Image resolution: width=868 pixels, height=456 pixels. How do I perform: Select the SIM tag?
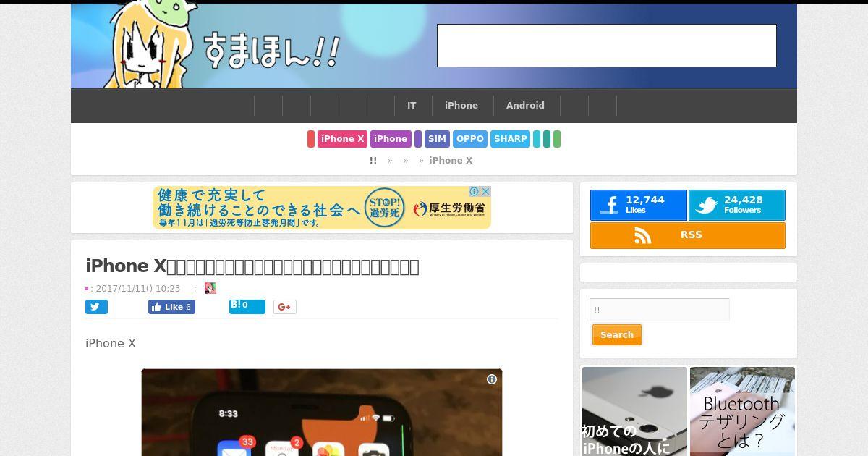click(x=437, y=139)
